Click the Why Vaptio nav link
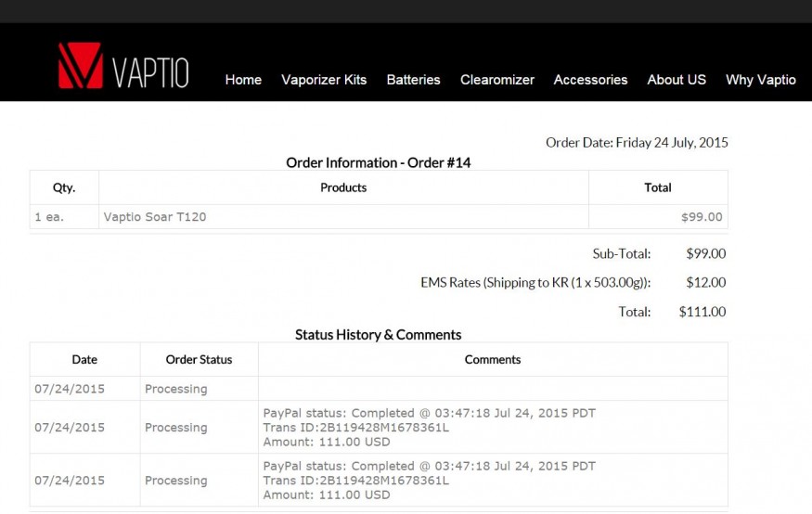This screenshot has height=514, width=812. point(760,80)
